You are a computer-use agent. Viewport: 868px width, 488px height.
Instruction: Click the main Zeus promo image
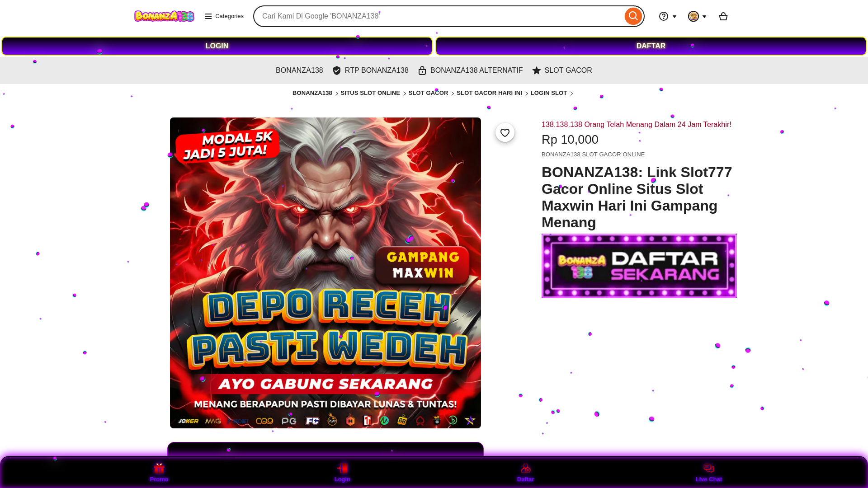325,273
